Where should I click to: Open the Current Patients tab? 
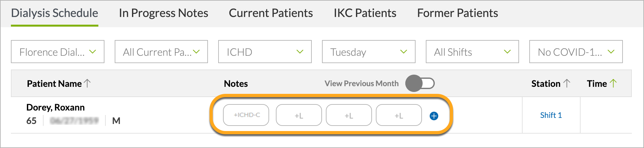271,13
